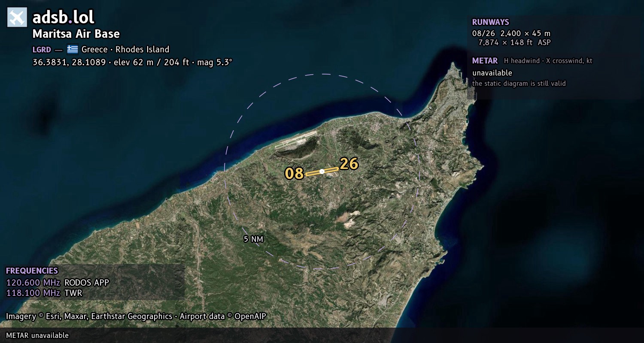Click the "5 NM" range ring label
644x343 pixels.
253,239
